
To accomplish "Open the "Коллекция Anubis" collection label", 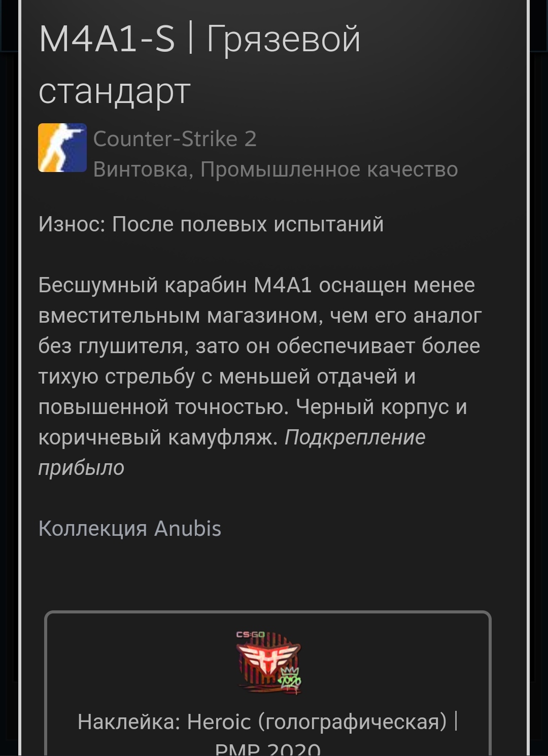I will [x=130, y=529].
